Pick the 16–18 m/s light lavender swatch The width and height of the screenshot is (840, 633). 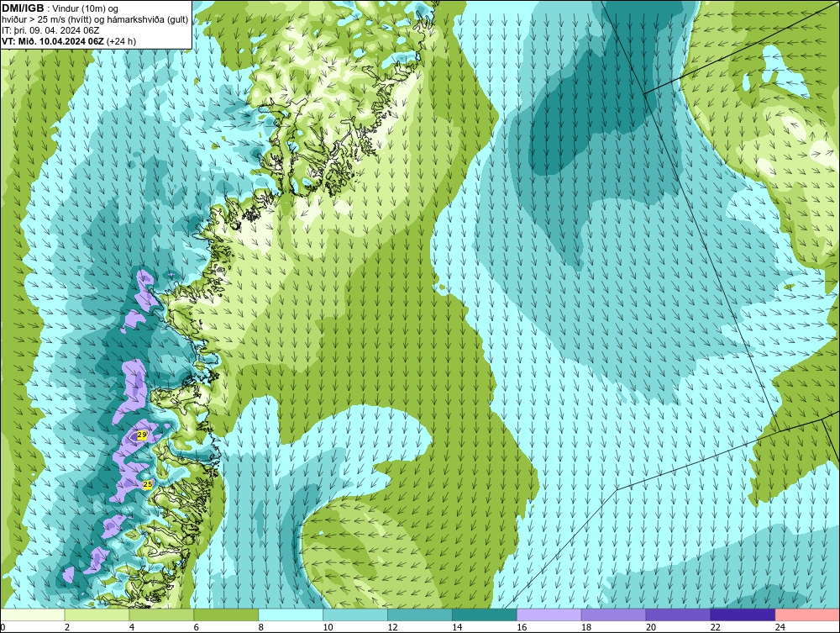coord(549,615)
